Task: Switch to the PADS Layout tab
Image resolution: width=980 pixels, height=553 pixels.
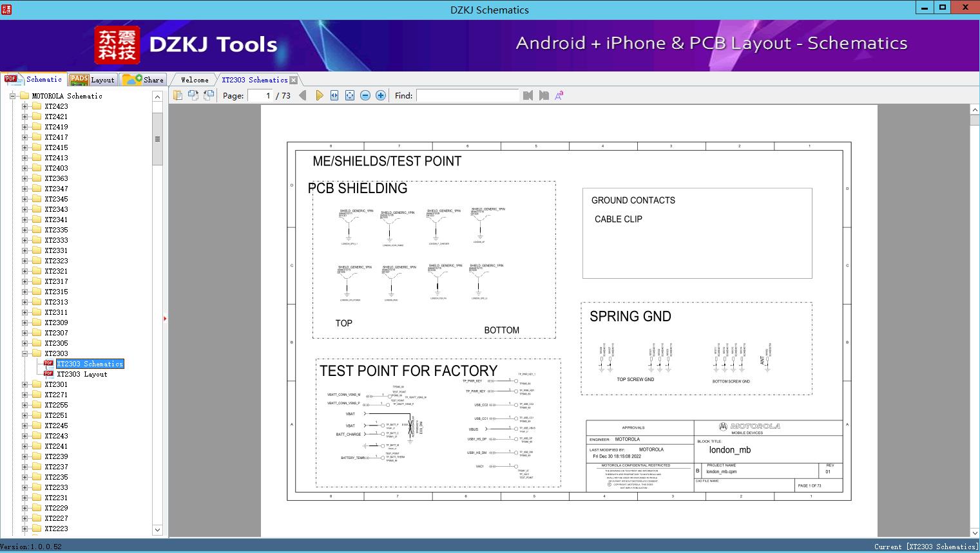Action: point(92,79)
